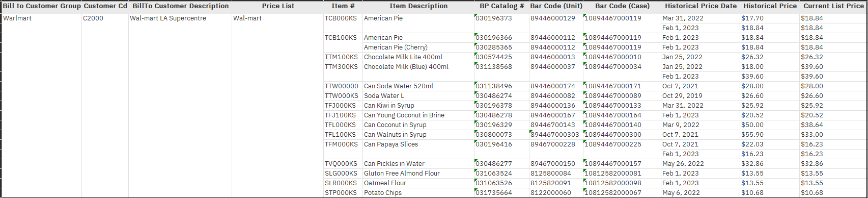
Task: Click the Historical Price column header
Action: (770, 6)
